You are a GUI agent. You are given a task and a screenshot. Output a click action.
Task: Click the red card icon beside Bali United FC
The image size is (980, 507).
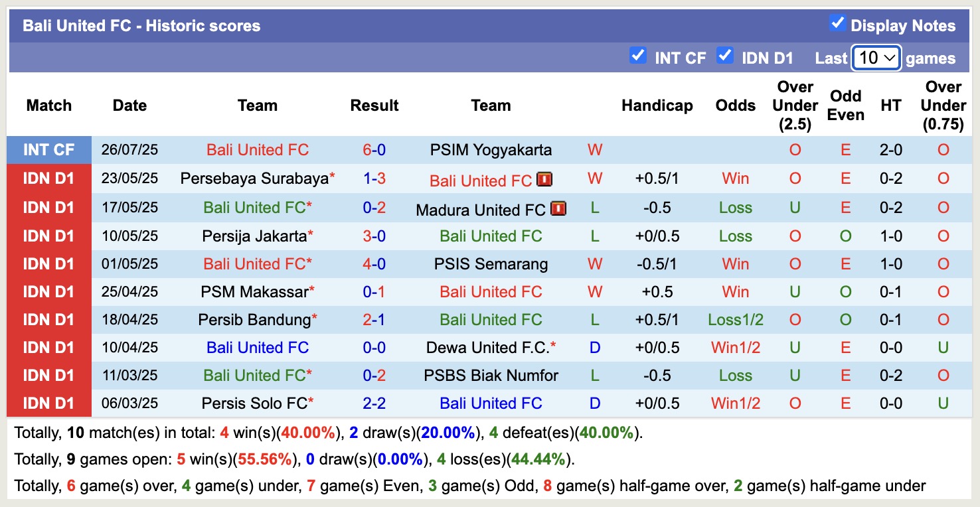[544, 180]
